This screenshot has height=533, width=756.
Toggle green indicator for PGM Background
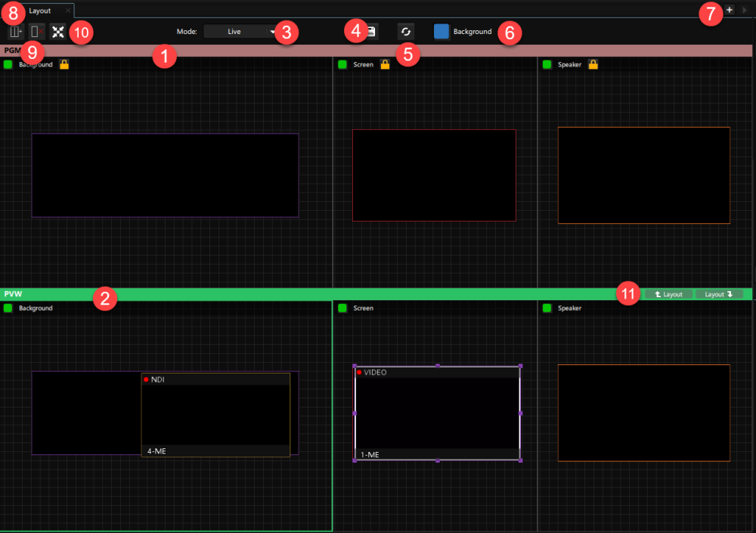click(x=8, y=64)
